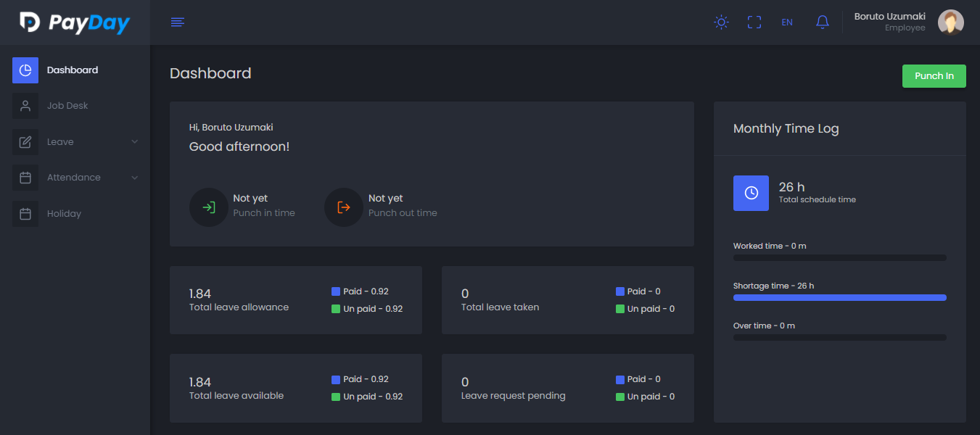Image resolution: width=980 pixels, height=435 pixels.
Task: Expand the Attendance submenu chevron
Action: 135,178
